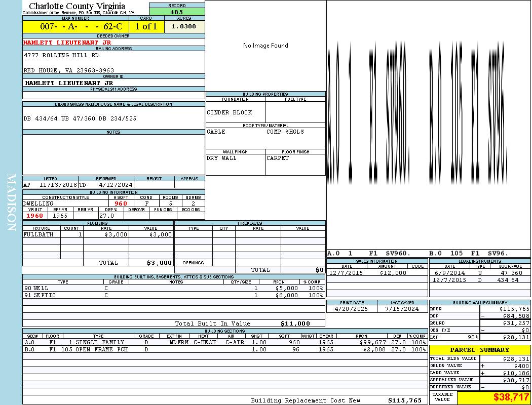The width and height of the screenshot is (532, 405).
Task: Click OBLDG VALUE $400
Action: (521, 366)
